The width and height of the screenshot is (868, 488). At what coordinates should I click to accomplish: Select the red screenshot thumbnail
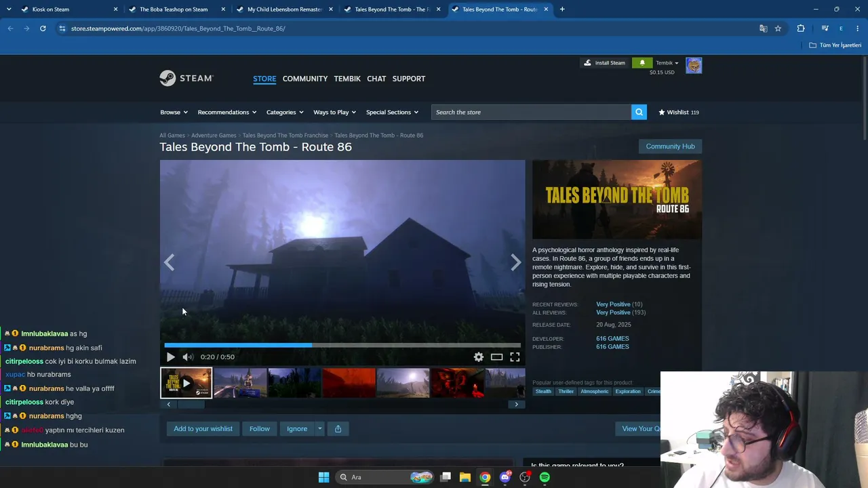tap(349, 383)
